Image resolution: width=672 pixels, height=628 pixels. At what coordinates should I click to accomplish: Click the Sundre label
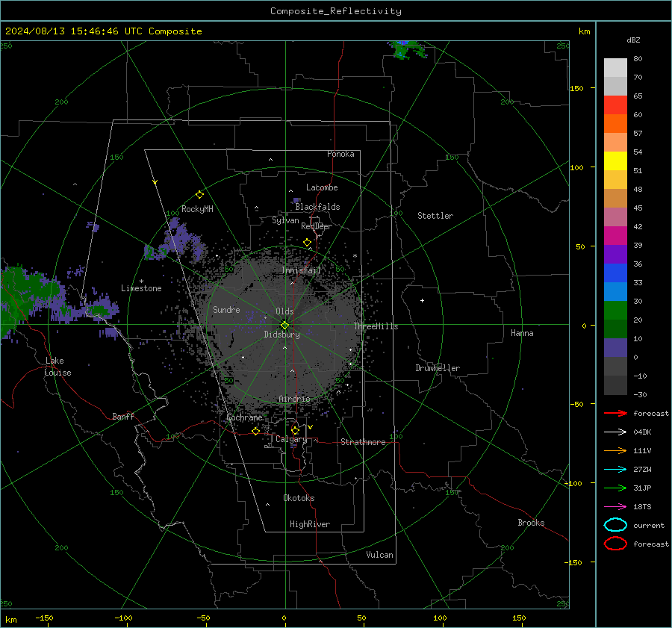[x=226, y=309]
